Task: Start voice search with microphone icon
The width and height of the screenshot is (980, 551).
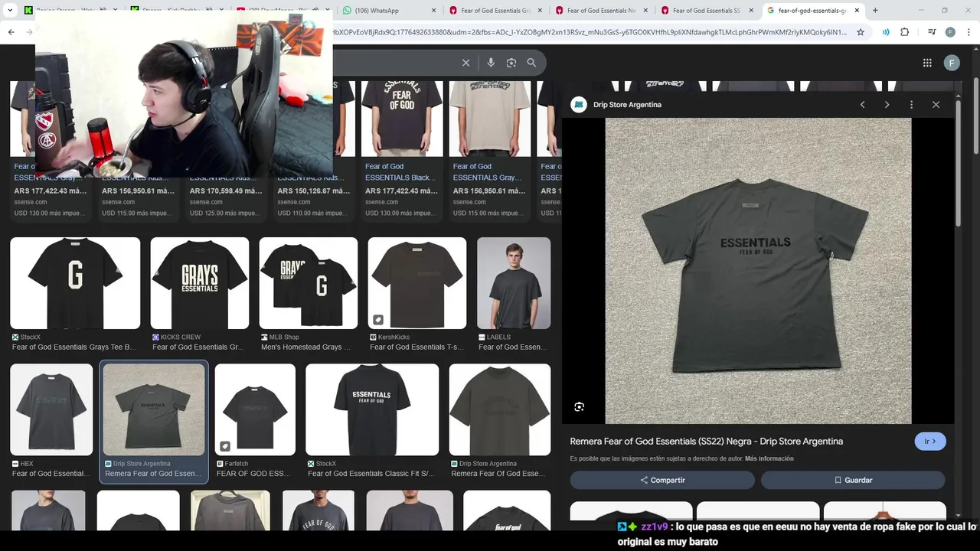Action: (491, 63)
